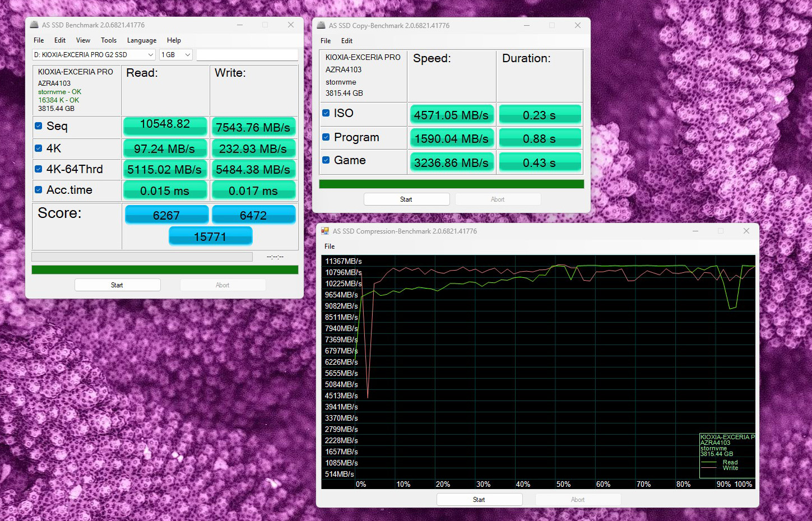Screen dimensions: 812x521
Task: Uncheck the Seq test checkbox
Action: tap(39, 126)
